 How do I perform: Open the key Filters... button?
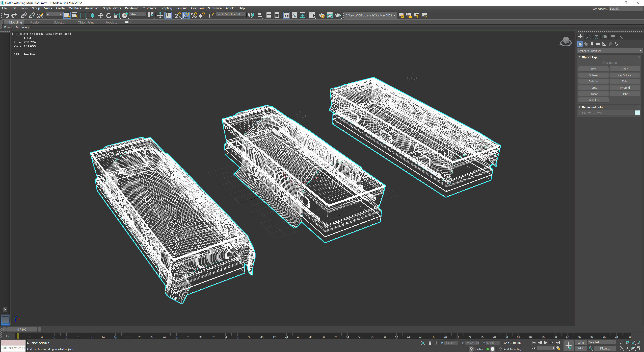(605, 348)
